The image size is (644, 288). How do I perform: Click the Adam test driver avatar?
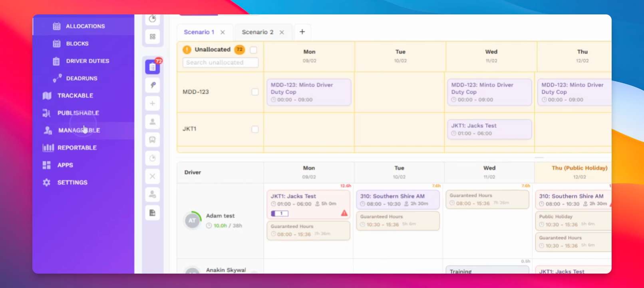[192, 220]
